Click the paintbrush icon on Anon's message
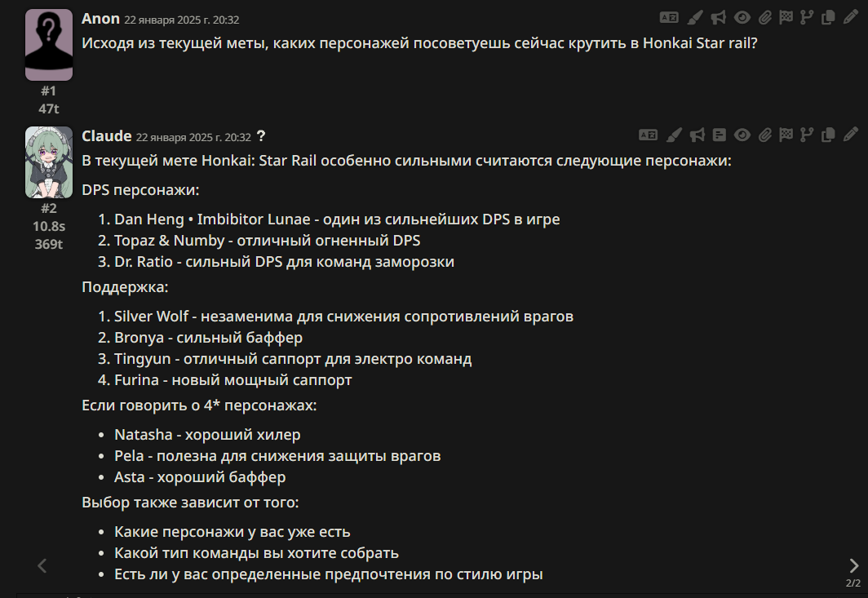The height and width of the screenshot is (598, 868). 695,18
